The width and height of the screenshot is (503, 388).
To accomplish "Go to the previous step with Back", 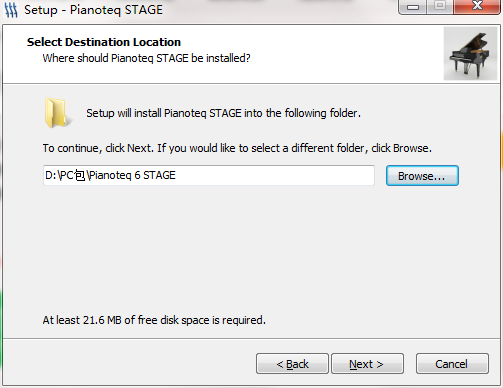I will click(x=292, y=364).
